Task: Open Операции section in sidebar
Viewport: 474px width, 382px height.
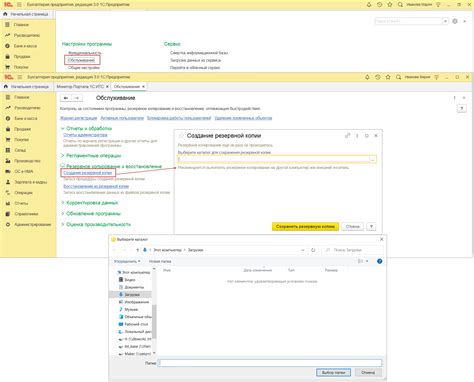Action: [x=23, y=193]
